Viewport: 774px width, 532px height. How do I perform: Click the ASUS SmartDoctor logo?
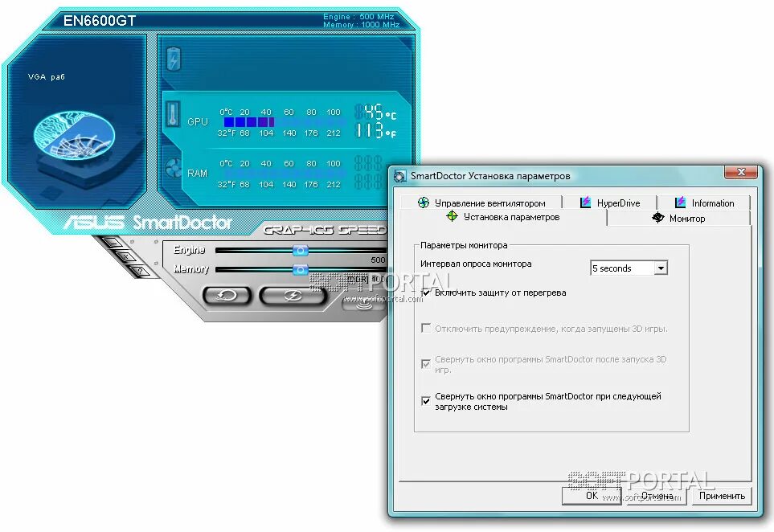[148, 223]
